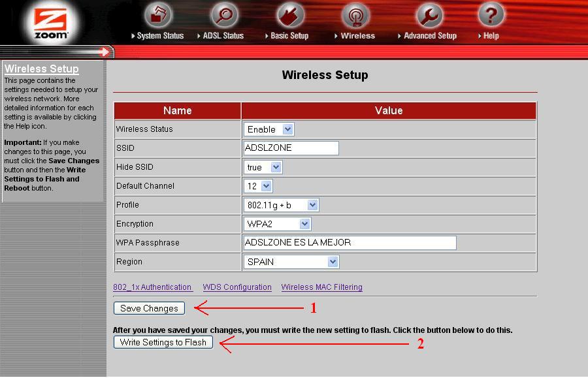Viewport: 588px width, 378px height.
Task: Open the Region SPAIN dropdown
Action: tap(291, 262)
